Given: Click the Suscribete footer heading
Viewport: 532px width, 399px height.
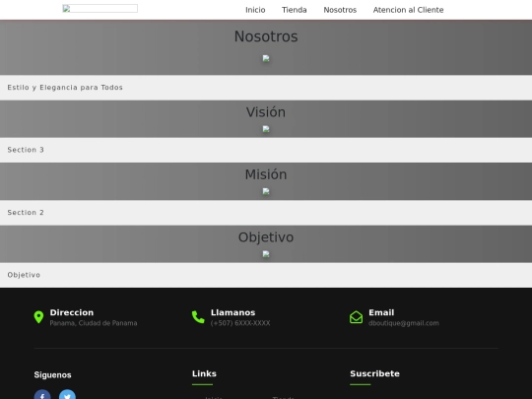Looking at the screenshot, I should click(x=375, y=373).
